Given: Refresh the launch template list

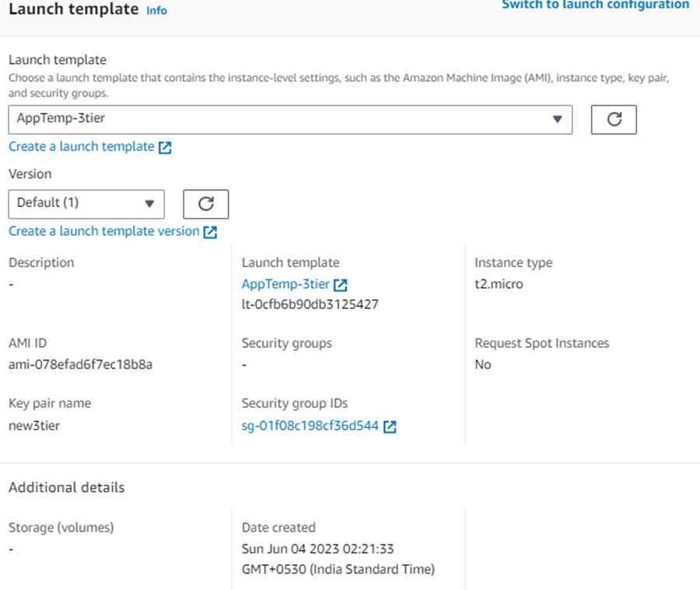Looking at the screenshot, I should (614, 119).
